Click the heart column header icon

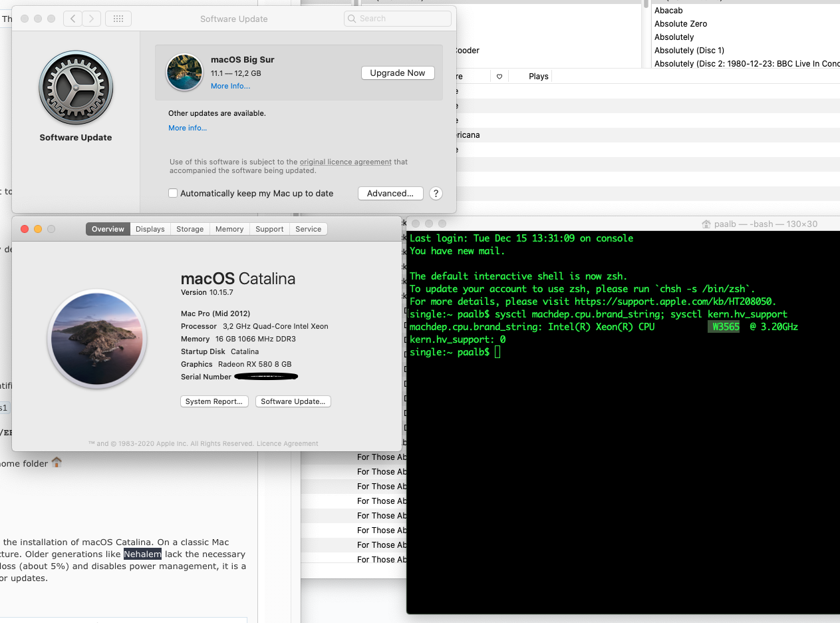tap(499, 77)
